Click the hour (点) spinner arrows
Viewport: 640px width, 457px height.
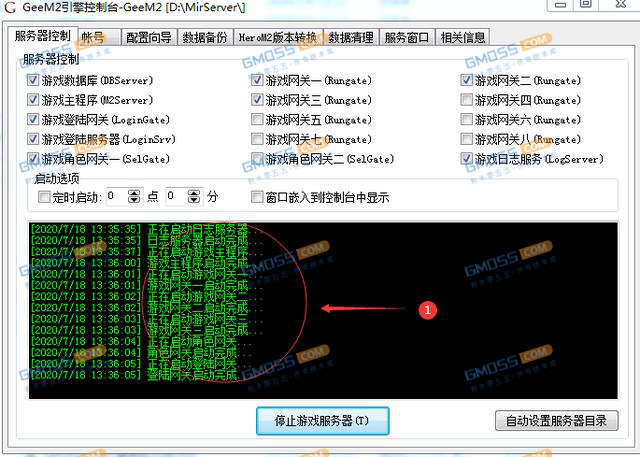tap(134, 197)
